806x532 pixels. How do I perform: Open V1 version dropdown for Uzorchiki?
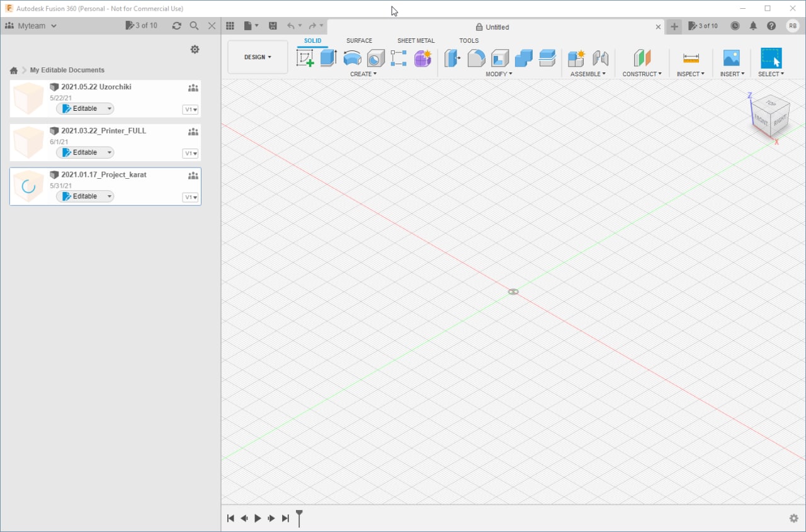(x=190, y=110)
